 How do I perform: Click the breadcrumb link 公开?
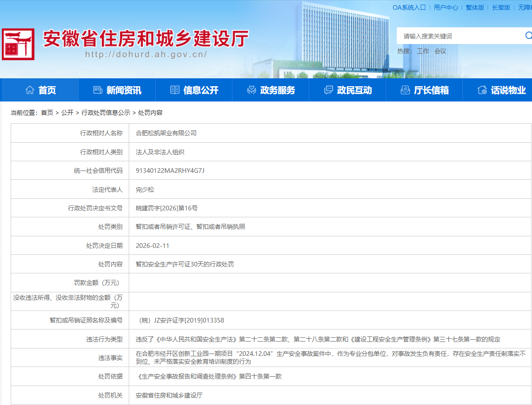pos(67,113)
